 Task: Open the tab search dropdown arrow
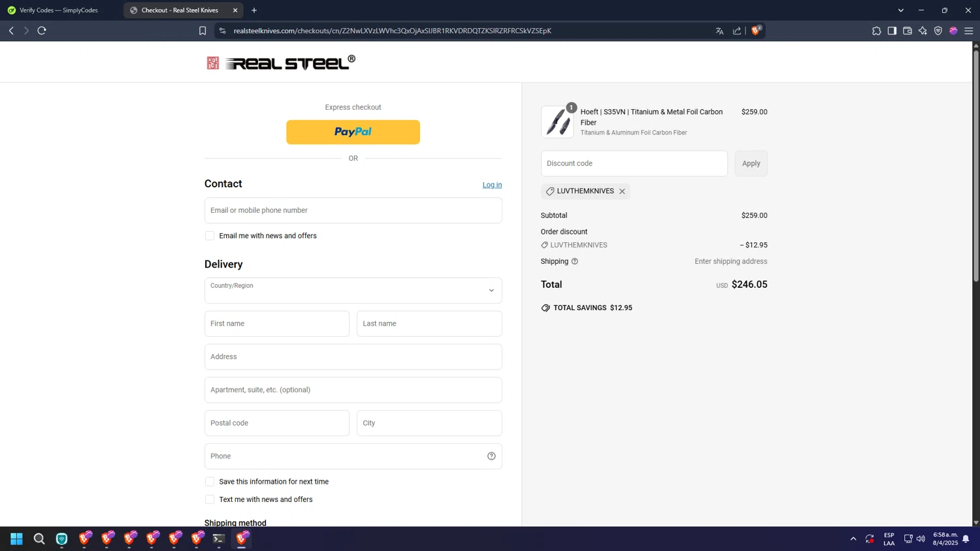[x=900, y=10]
